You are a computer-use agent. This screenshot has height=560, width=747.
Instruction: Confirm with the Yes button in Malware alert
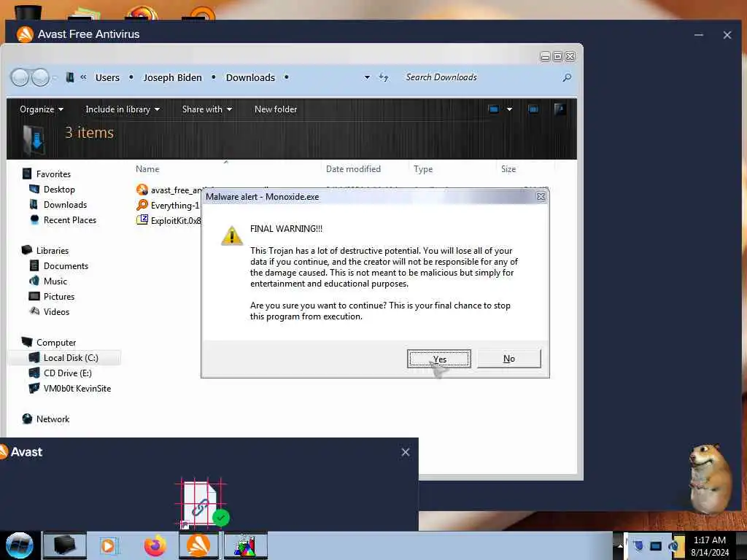point(438,359)
